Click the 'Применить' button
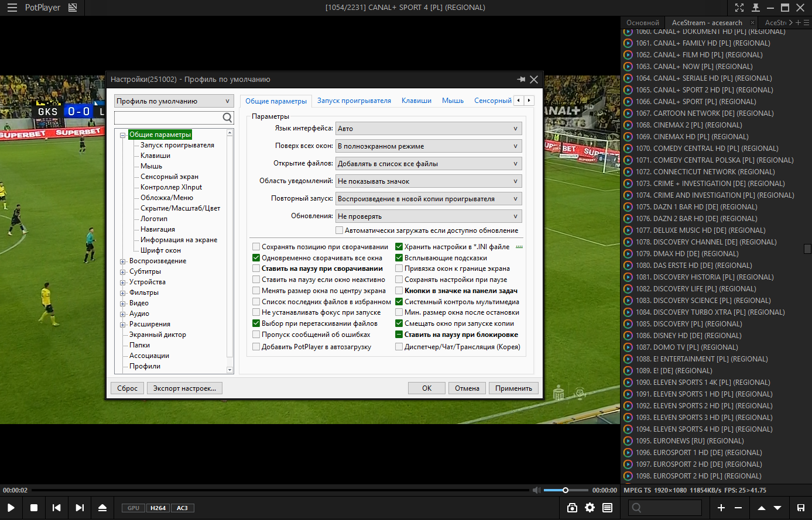This screenshot has width=812, height=520. pyautogui.click(x=513, y=388)
